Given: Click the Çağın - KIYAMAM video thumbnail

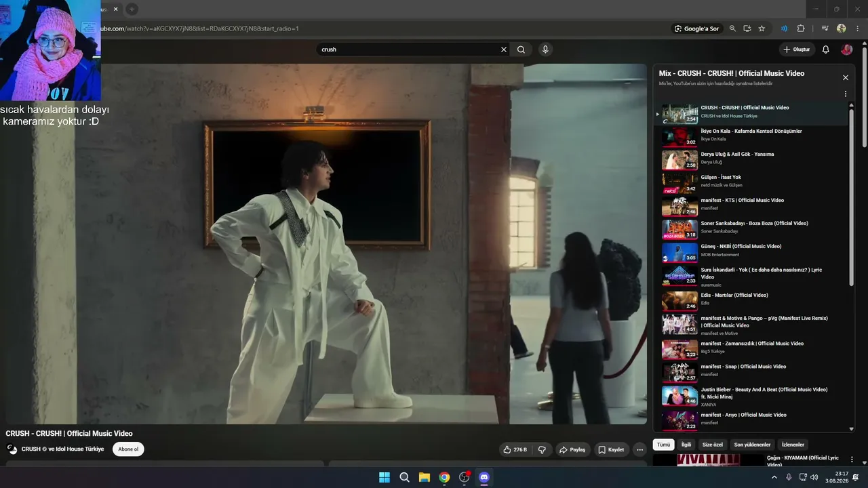Looking at the screenshot, I should pos(708,461).
